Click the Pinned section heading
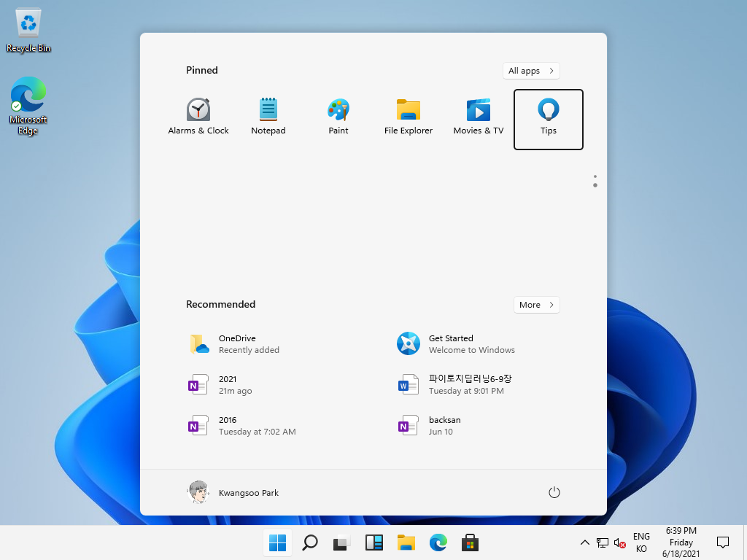 202,70
